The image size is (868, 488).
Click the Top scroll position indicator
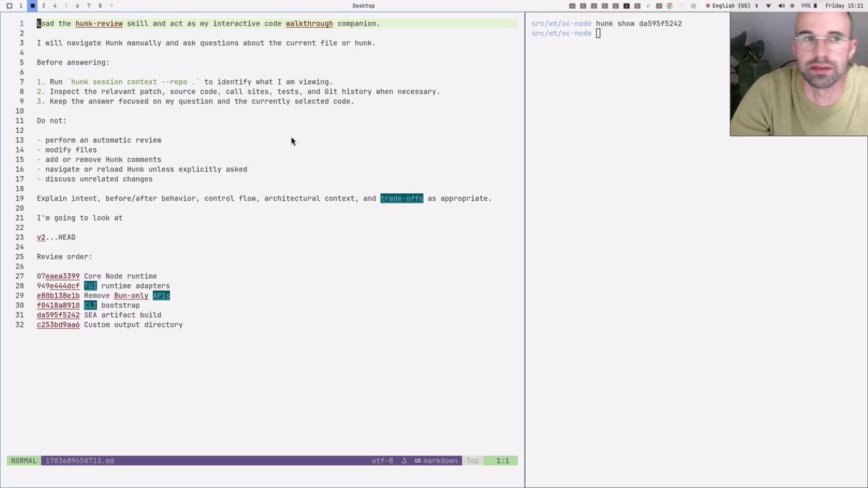472,461
